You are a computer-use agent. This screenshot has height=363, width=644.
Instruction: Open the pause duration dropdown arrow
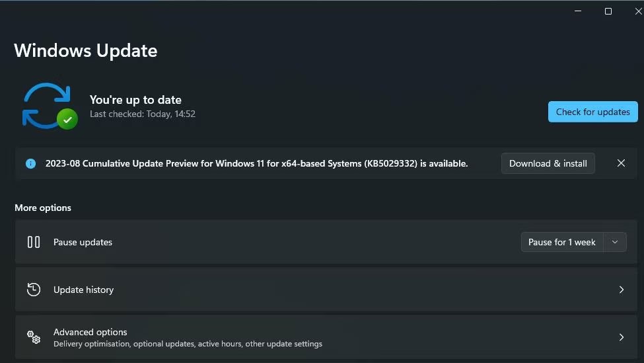[615, 242]
